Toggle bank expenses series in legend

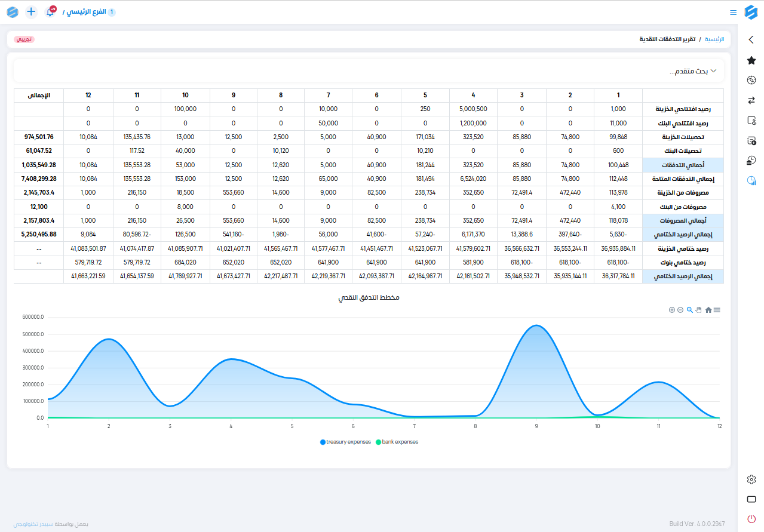[397, 442]
